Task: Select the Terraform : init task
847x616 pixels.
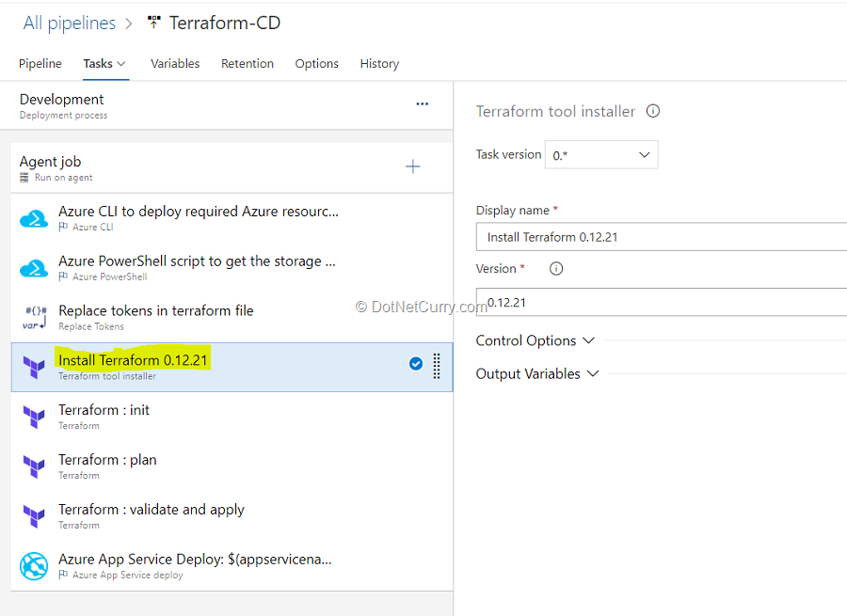Action: 232,417
